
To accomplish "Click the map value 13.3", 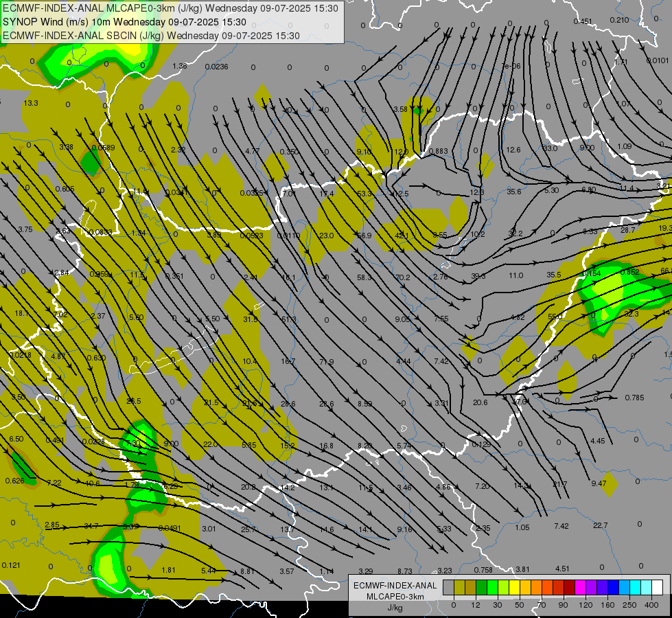I will coord(31,103).
